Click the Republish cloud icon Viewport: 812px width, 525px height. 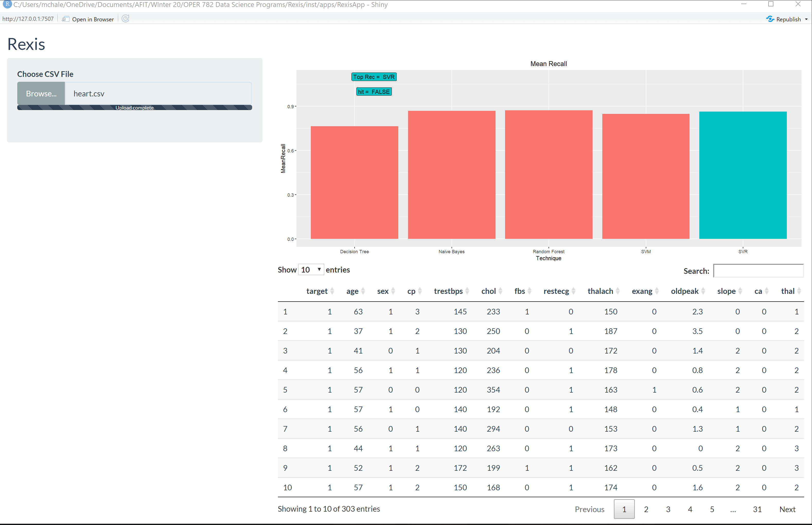(x=770, y=19)
